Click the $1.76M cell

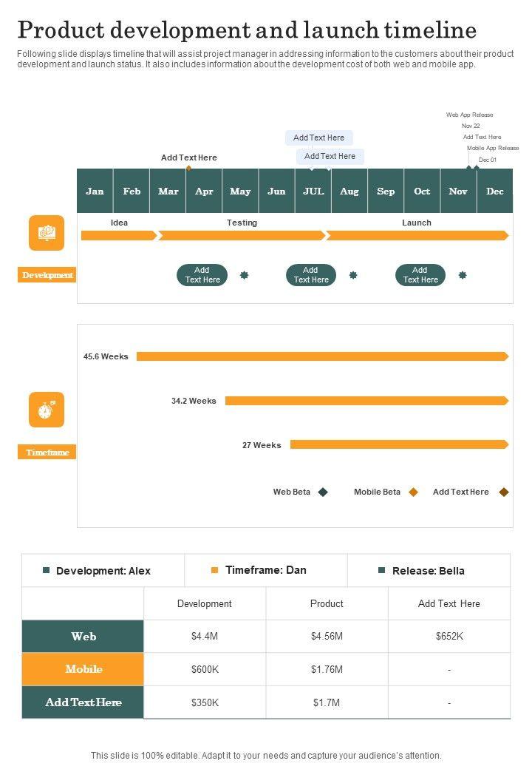point(327,669)
